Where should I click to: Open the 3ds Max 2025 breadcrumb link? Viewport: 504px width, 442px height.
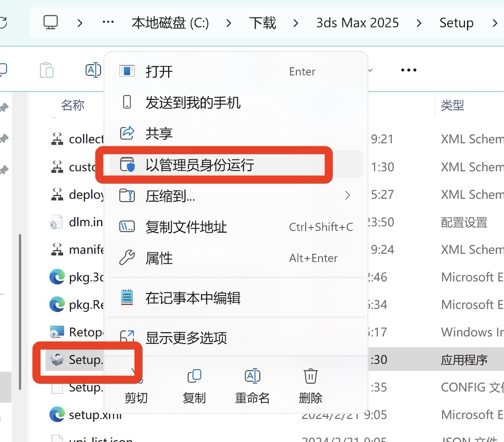click(x=357, y=22)
